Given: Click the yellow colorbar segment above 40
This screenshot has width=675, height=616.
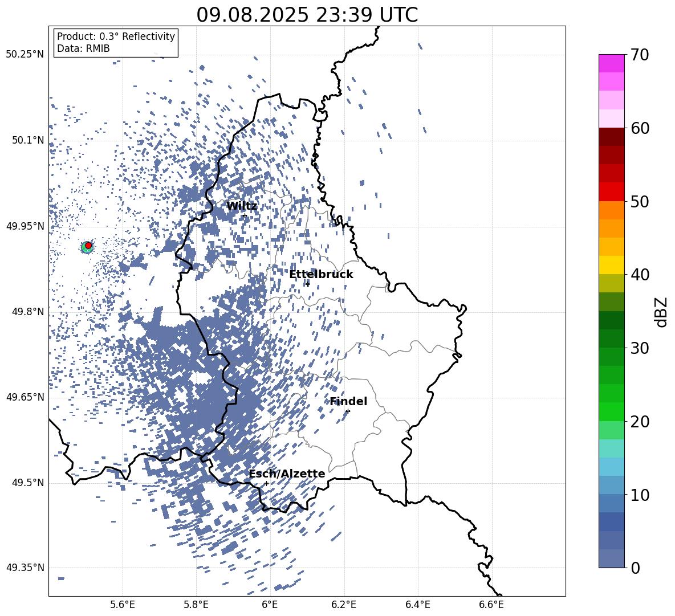Looking at the screenshot, I should (612, 265).
